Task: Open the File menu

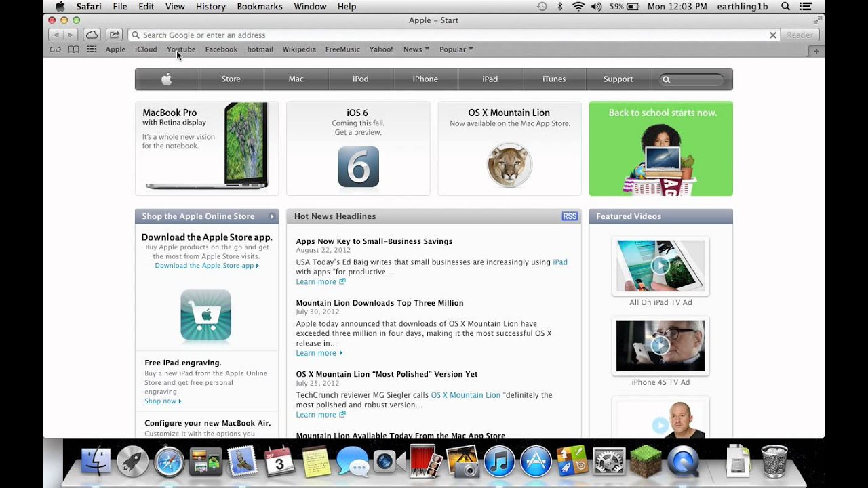Action: pyautogui.click(x=120, y=7)
